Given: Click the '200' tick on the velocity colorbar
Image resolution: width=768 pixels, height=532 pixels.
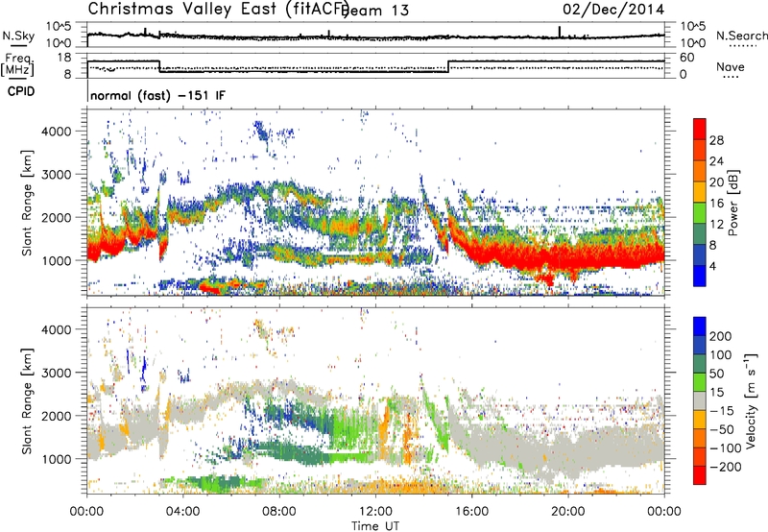Looking at the screenshot, I should click(x=721, y=336).
